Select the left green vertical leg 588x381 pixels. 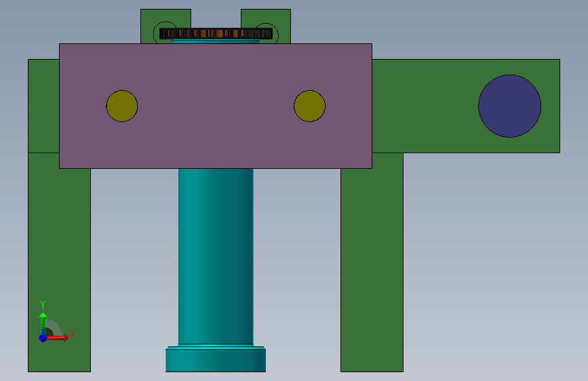point(59,262)
